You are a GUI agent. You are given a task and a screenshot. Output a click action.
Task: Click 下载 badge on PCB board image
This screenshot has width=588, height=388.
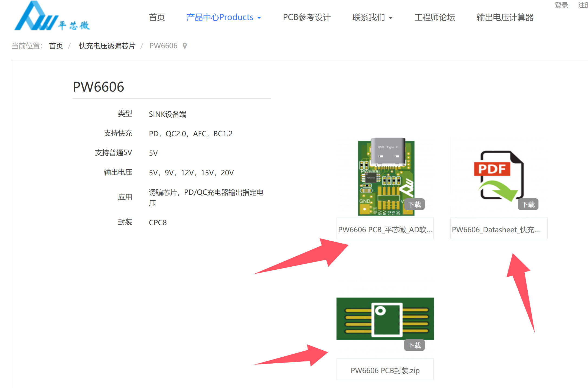pos(414,205)
